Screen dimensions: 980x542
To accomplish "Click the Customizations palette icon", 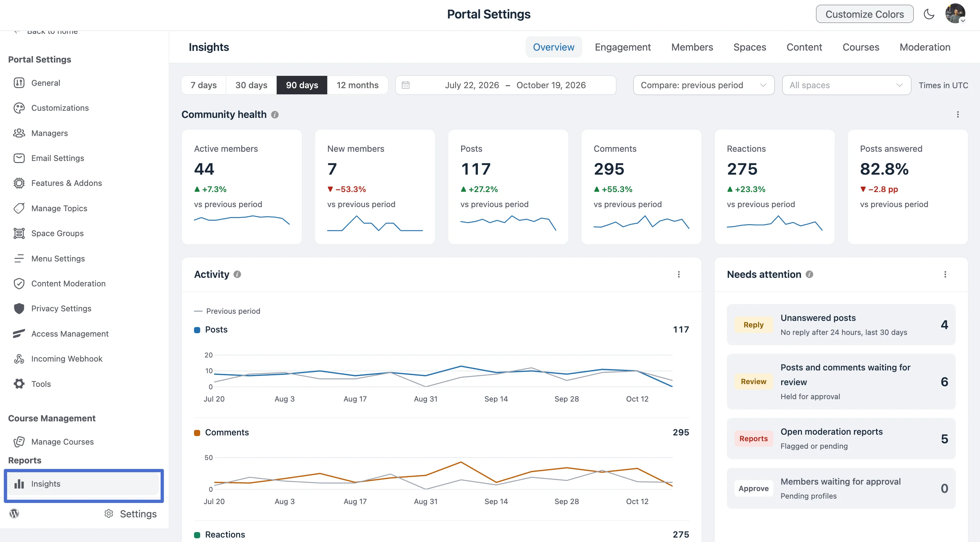I will tap(19, 108).
